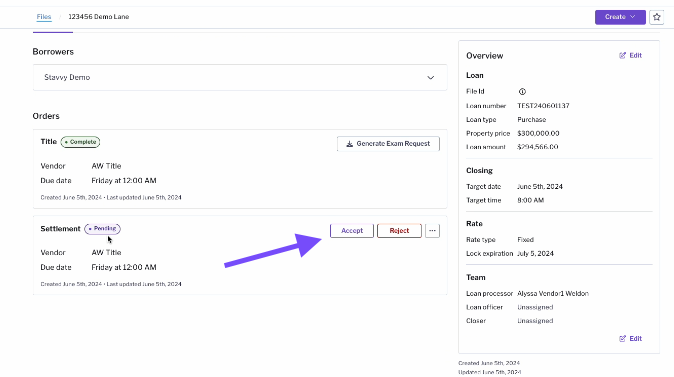Click due date in the Settlement order
The height and width of the screenshot is (377, 674).
coord(124,267)
